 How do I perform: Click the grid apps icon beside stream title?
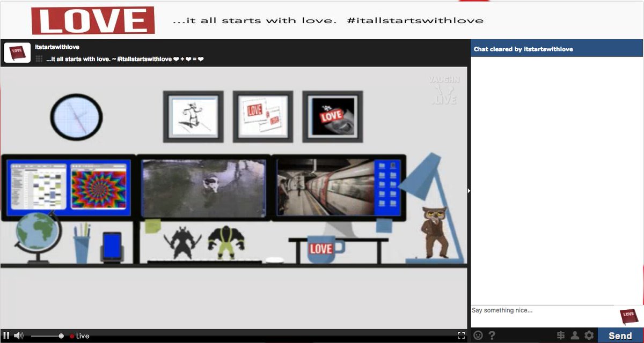39,59
